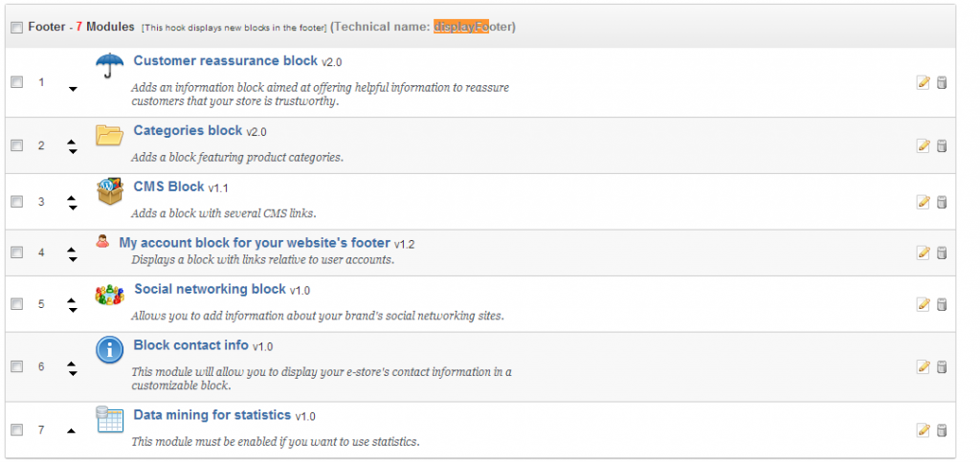980x462 pixels.
Task: Check the Footer select-all checkbox
Action: [x=16, y=28]
